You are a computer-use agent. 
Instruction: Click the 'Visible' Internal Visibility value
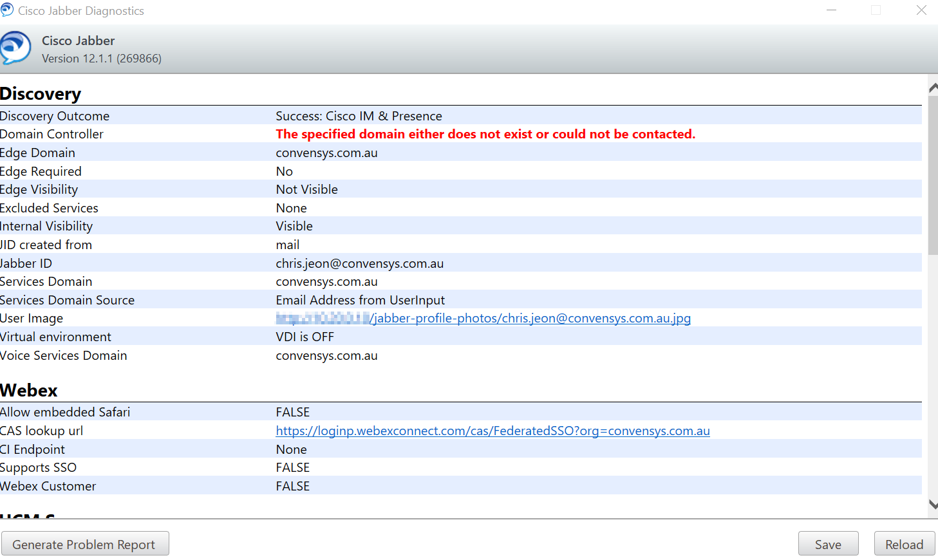coord(294,226)
